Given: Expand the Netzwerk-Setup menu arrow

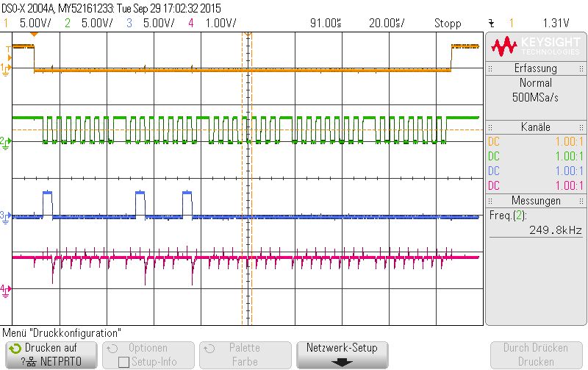Looking at the screenshot, I should [x=342, y=363].
